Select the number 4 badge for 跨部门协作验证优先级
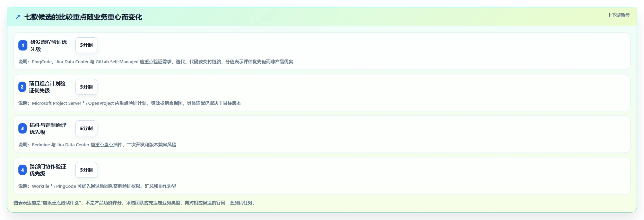The height and width of the screenshot is (220, 644). tap(23, 170)
